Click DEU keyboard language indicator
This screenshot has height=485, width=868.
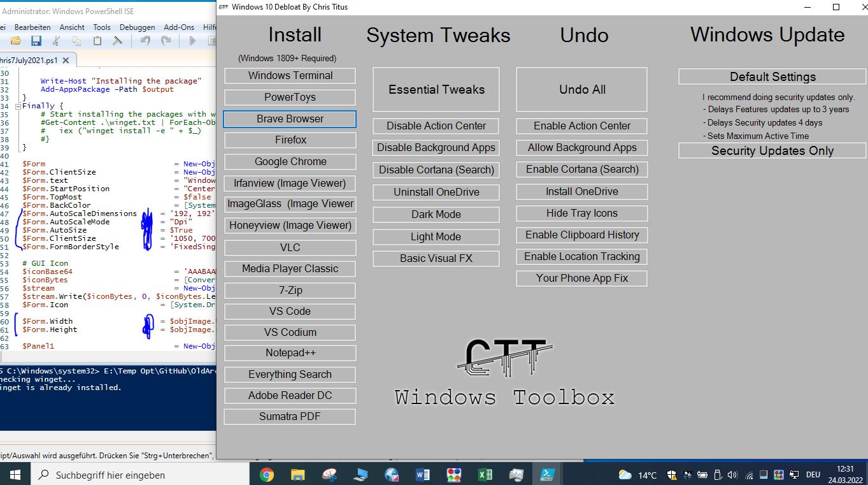pyautogui.click(x=813, y=475)
